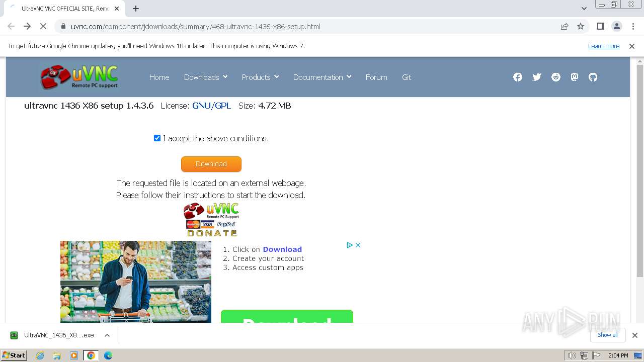The height and width of the screenshot is (362, 644).
Task: Open the Mastodon social icon
Action: [574, 77]
